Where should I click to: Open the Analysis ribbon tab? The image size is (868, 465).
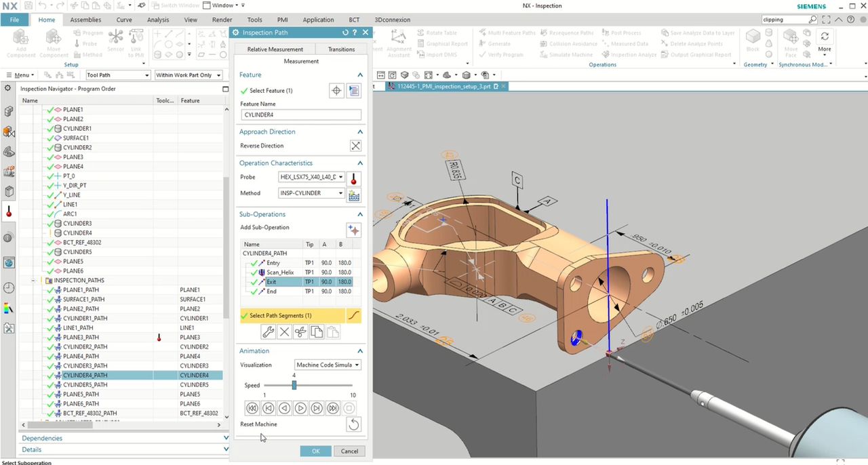[x=158, y=20]
